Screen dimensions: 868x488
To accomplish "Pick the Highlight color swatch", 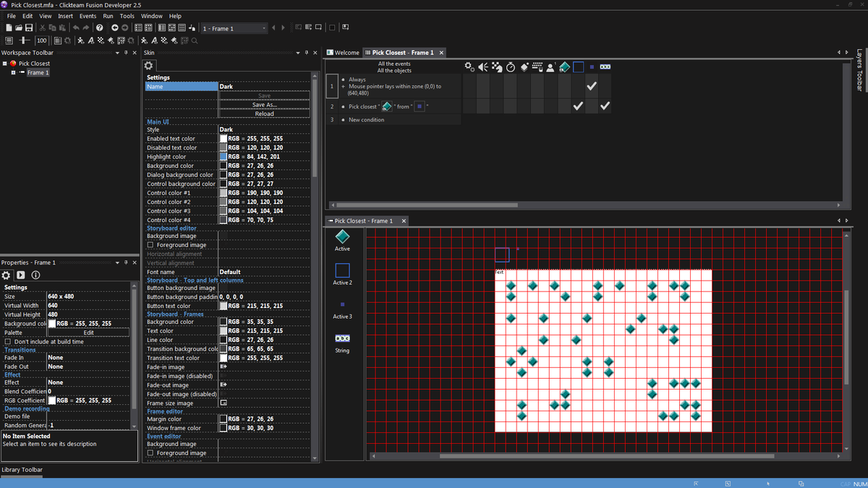I will pos(224,156).
